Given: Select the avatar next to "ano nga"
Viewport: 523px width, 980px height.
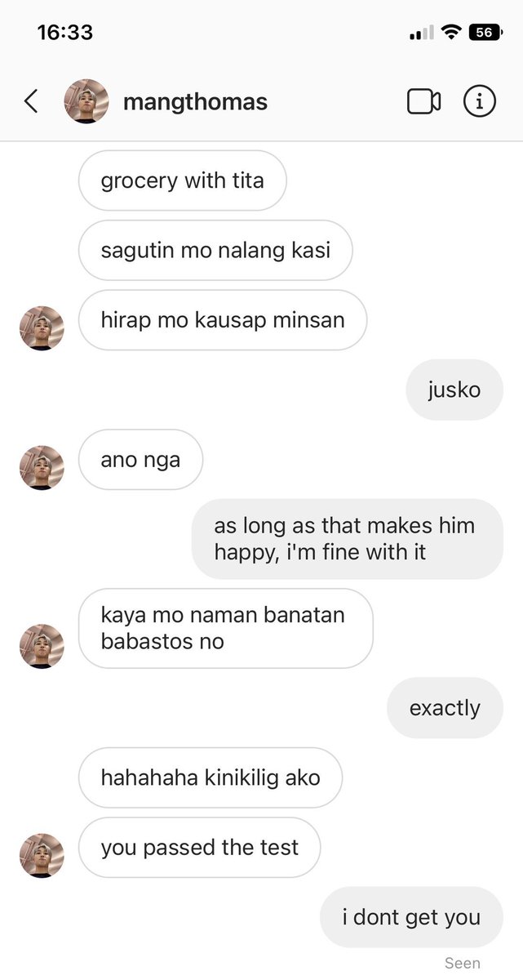Looking at the screenshot, I should coord(42,468).
